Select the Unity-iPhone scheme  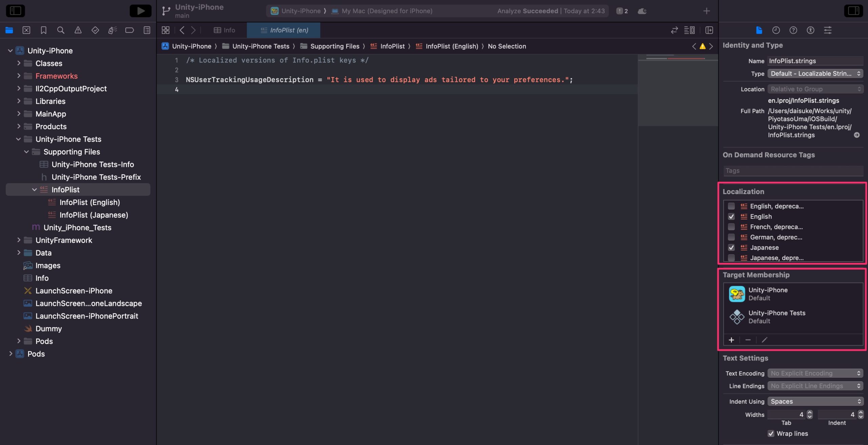coord(296,11)
